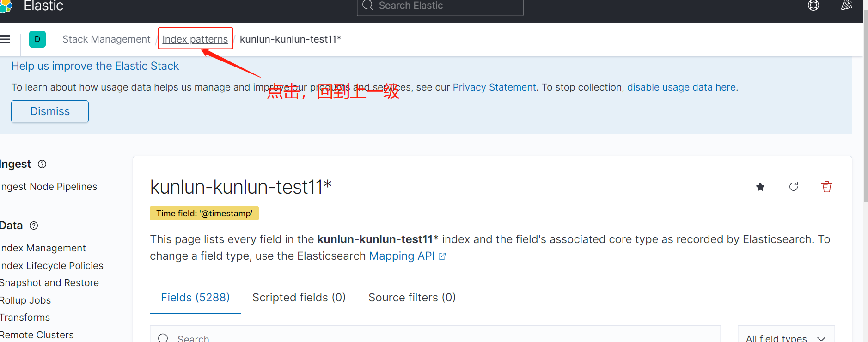Open the newsfeed celebration icon
The width and height of the screenshot is (868, 342).
(847, 6)
